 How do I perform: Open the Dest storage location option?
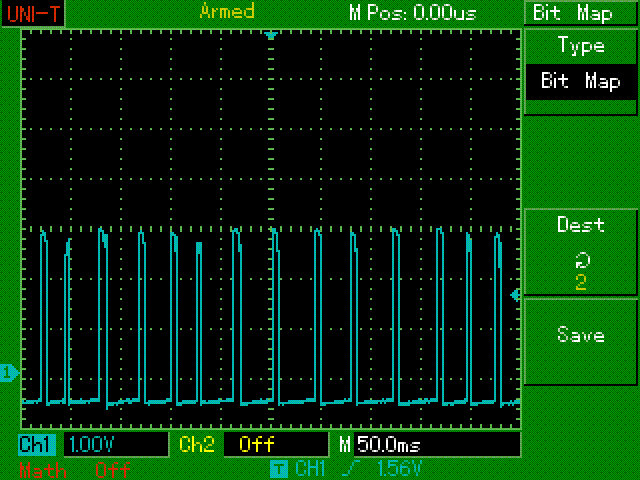point(580,252)
